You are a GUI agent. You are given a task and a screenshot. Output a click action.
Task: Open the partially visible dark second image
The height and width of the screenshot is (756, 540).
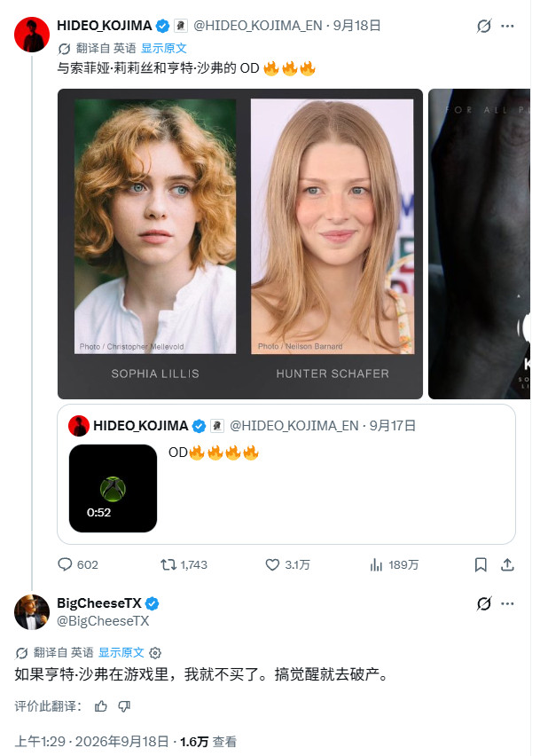[480, 243]
